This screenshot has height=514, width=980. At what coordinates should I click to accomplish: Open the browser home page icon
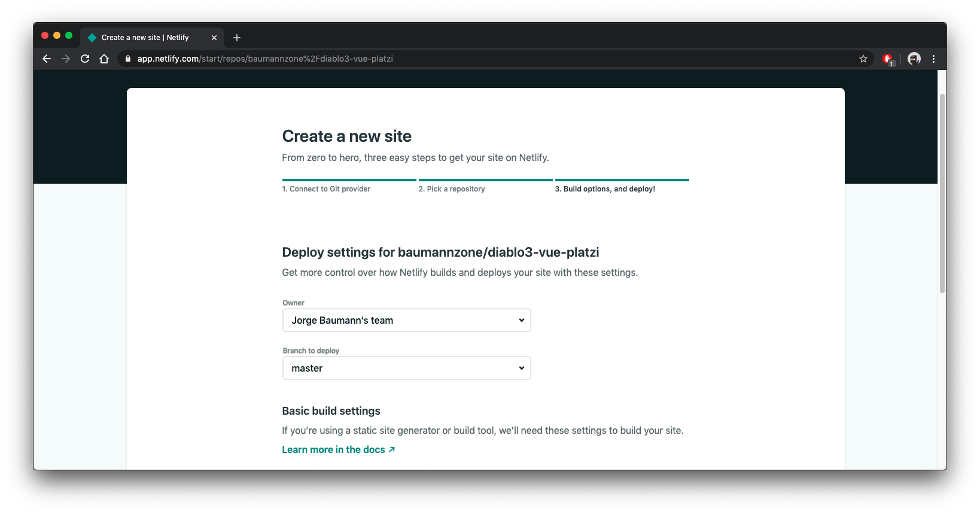click(x=104, y=59)
